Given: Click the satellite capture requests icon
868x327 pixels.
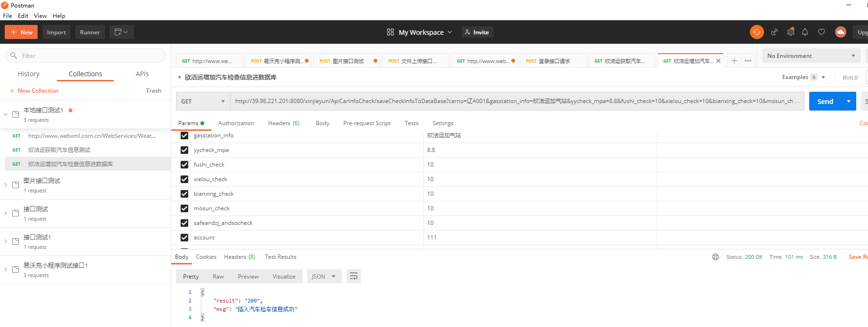Looking at the screenshot, I should [x=774, y=32].
